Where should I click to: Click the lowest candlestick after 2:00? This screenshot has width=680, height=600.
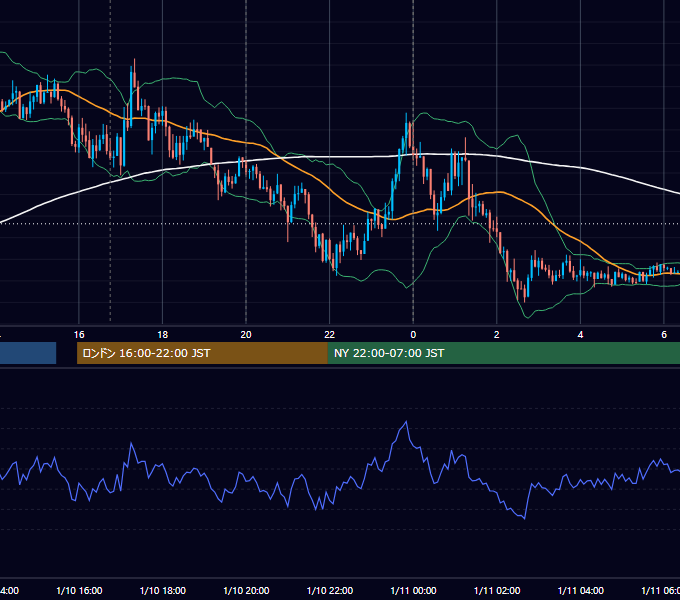click(x=525, y=293)
